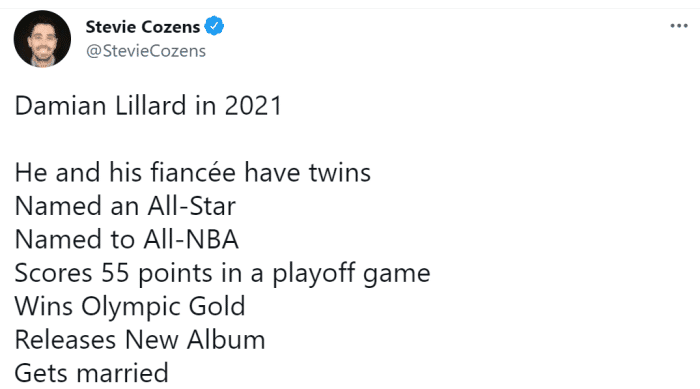This screenshot has width=700, height=389.
Task: Click the word "twins" in the tweet
Action: 340,173
